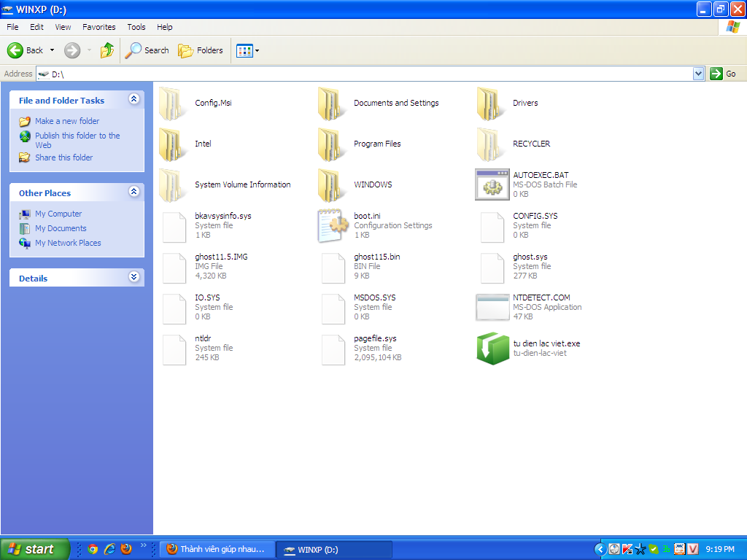Open the Help menu
Screen dimensions: 747x560
point(164,27)
